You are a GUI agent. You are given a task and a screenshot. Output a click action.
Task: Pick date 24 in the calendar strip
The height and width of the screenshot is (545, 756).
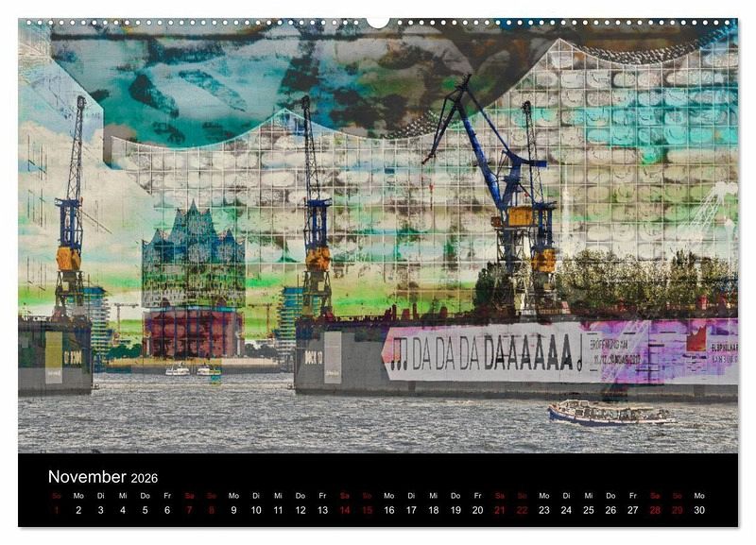tap(566, 510)
